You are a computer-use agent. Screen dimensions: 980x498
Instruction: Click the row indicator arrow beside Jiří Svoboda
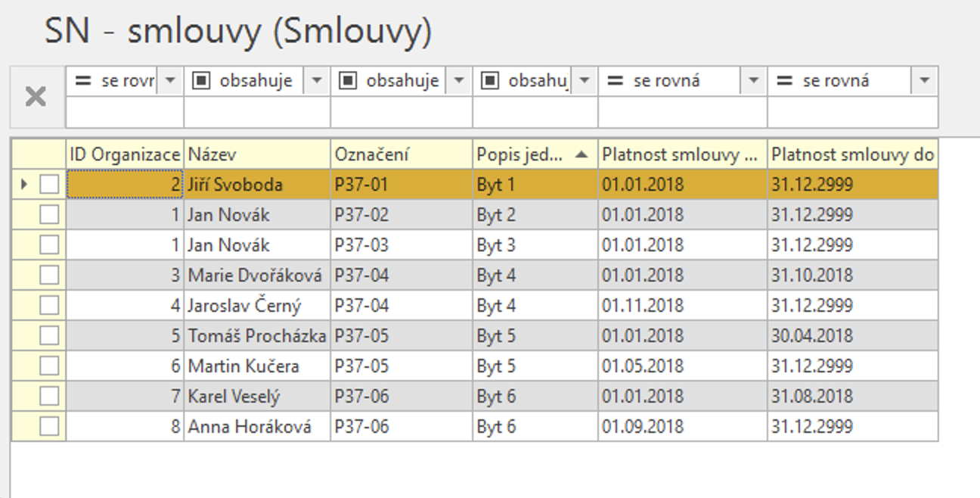pos(24,185)
